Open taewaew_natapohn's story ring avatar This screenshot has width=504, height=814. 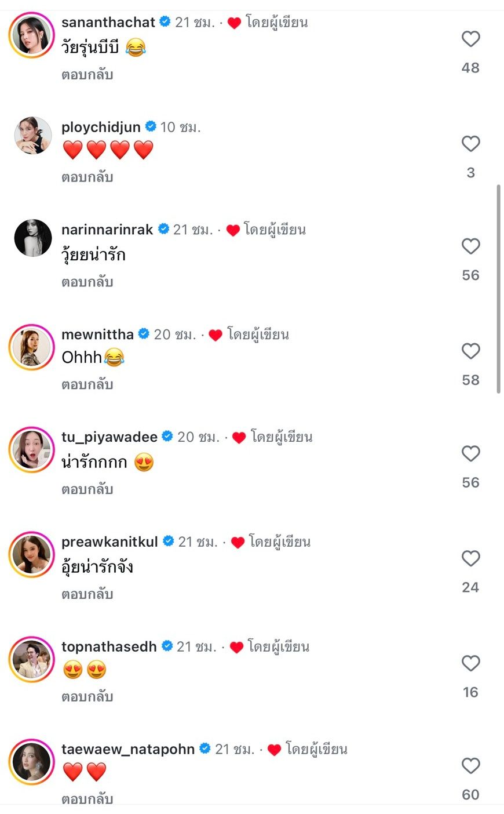[32, 762]
